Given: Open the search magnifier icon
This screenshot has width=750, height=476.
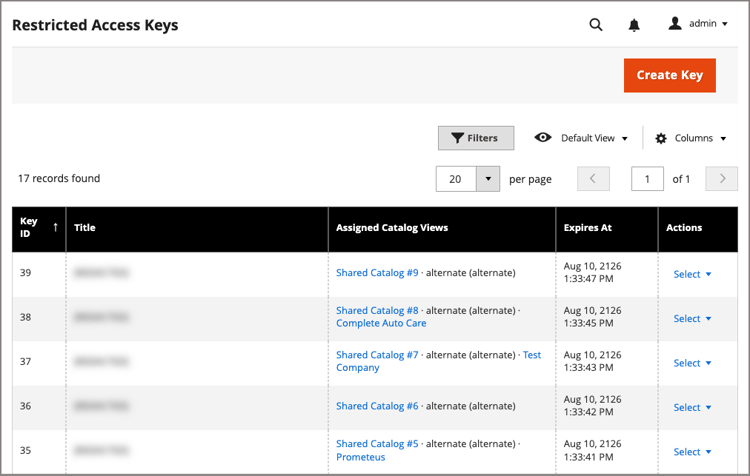Looking at the screenshot, I should tap(596, 24).
